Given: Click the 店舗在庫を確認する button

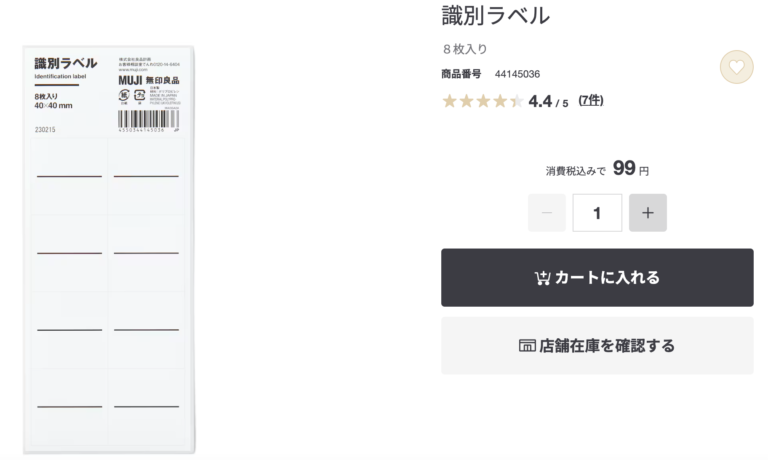Looking at the screenshot, I should point(597,346).
